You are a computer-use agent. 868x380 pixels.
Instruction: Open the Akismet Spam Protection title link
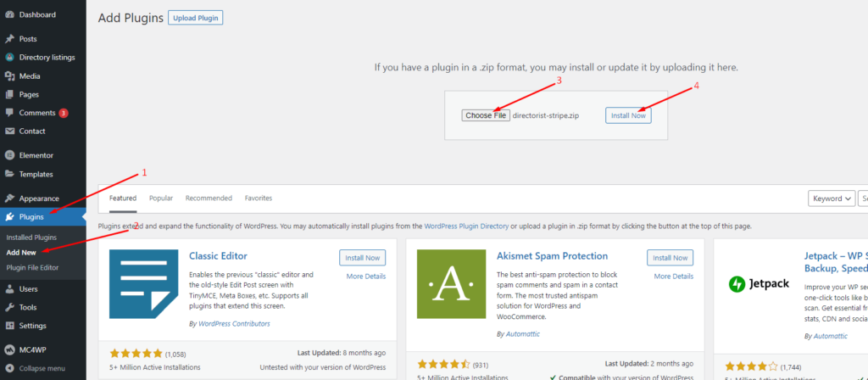(x=553, y=256)
